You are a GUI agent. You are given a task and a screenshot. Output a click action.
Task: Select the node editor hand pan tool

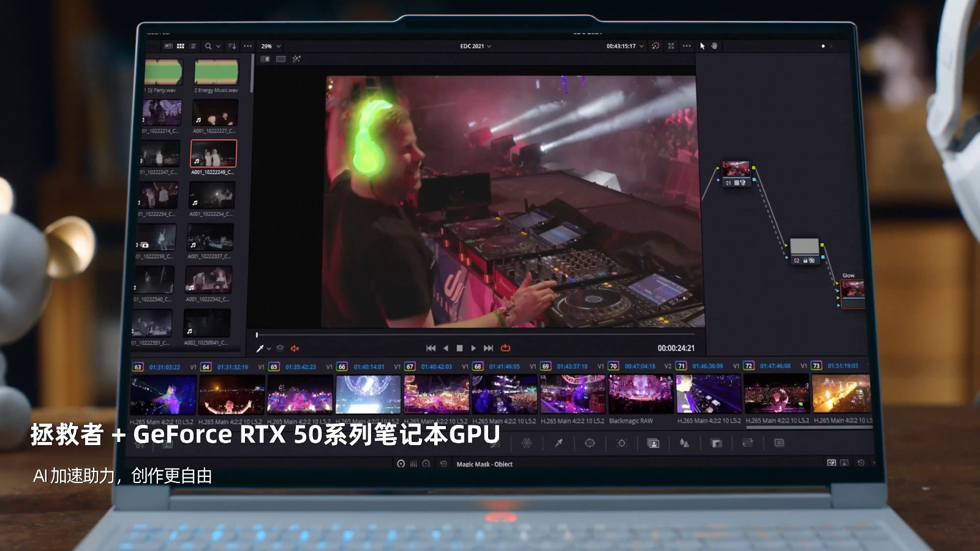[714, 46]
